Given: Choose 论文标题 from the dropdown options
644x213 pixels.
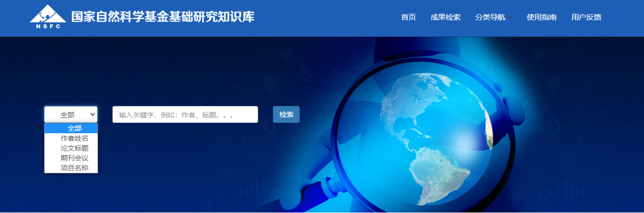Looking at the screenshot, I should pyautogui.click(x=71, y=148).
